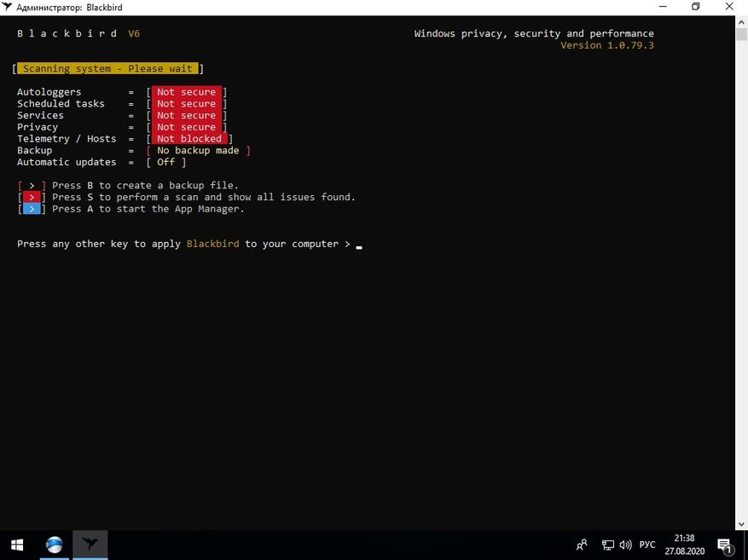Open the volume speaker icon

point(625,545)
